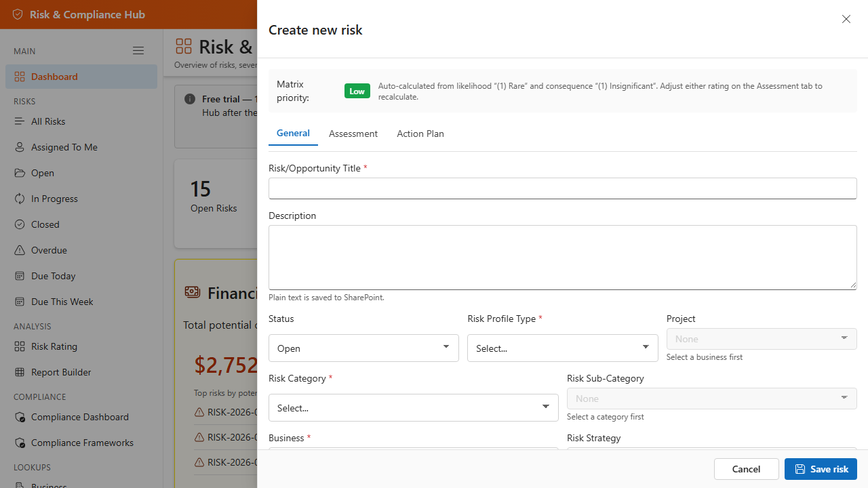Click the Due This Week calendar icon
The width and height of the screenshot is (868, 488).
(20, 302)
